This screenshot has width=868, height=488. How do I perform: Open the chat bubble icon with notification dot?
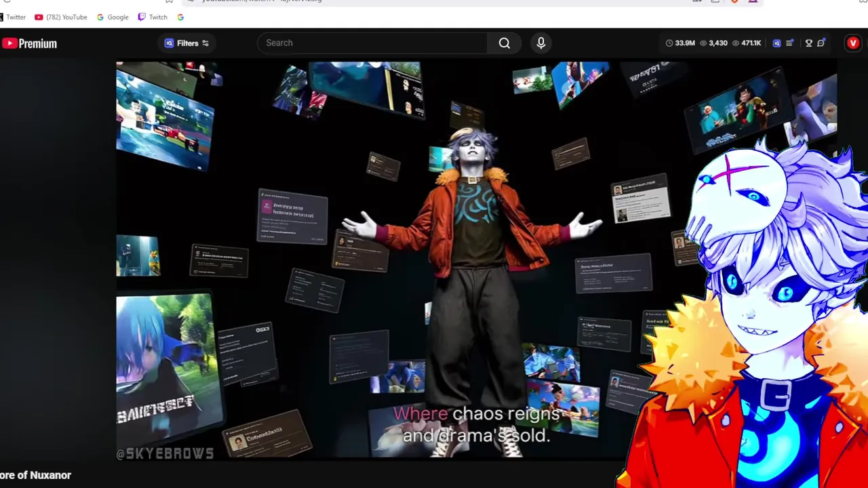821,43
